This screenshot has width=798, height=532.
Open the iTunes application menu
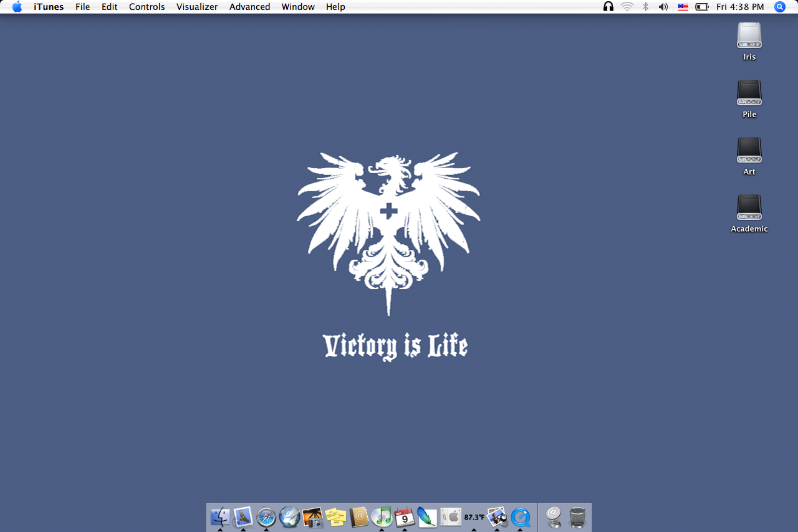(x=49, y=7)
